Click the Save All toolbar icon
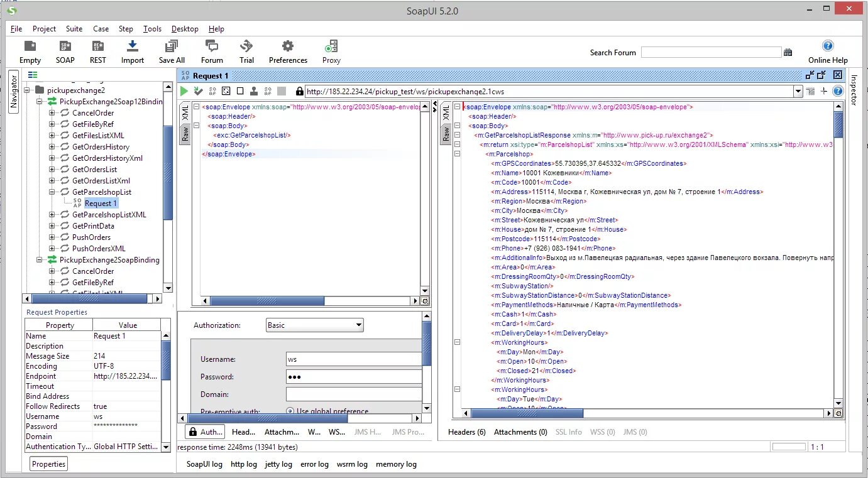Viewport: 868px width, 478px height. coord(172,46)
